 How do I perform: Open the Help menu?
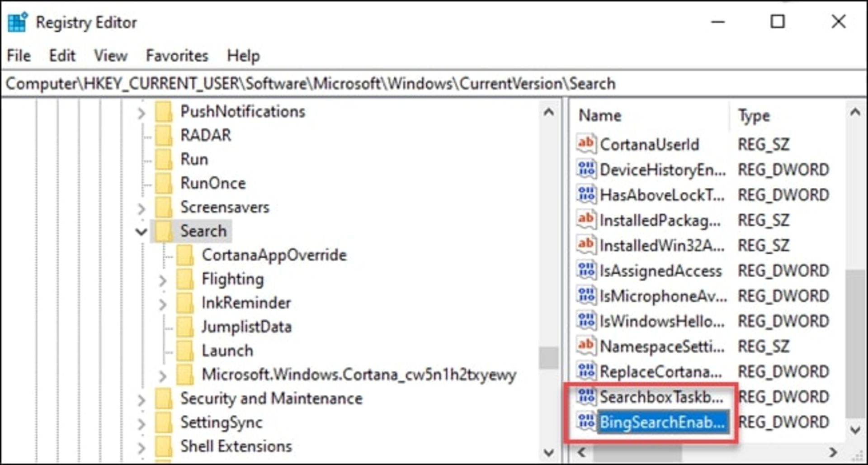(x=243, y=56)
